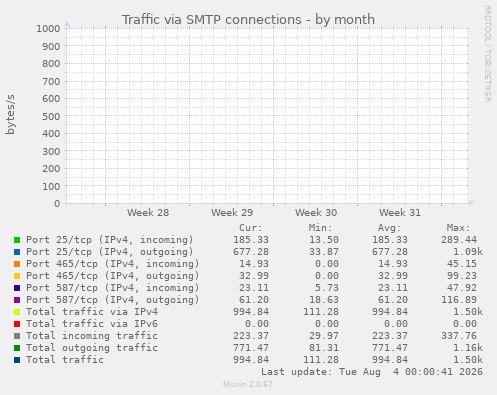The image size is (497, 395).
Task: Click the navy Total traffic swatch
Action: click(x=17, y=360)
